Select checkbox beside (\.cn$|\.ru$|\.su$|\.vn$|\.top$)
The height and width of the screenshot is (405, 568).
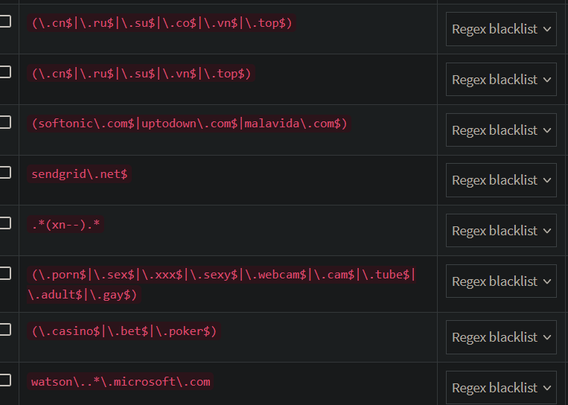tap(4, 72)
